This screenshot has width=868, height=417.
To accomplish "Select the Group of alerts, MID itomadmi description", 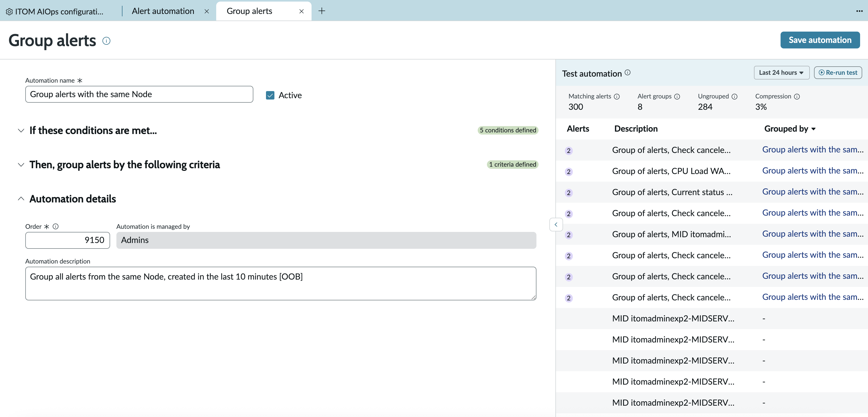I will 672,235.
